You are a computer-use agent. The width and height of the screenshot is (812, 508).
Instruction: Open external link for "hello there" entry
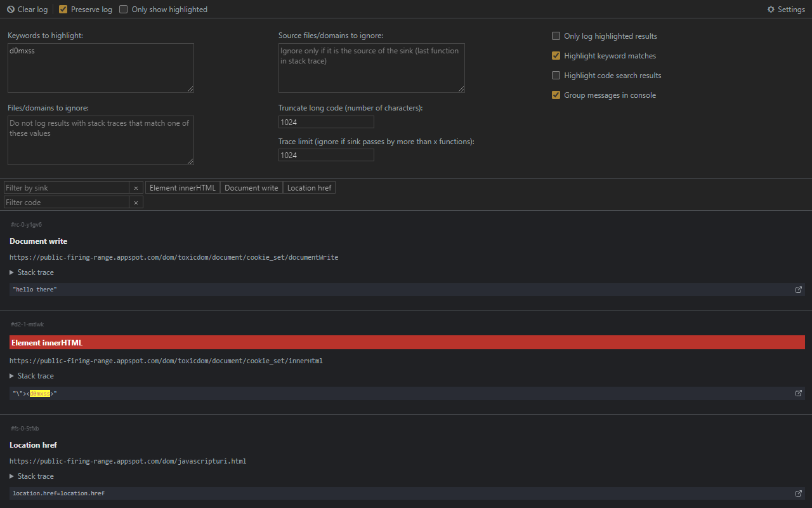click(798, 290)
